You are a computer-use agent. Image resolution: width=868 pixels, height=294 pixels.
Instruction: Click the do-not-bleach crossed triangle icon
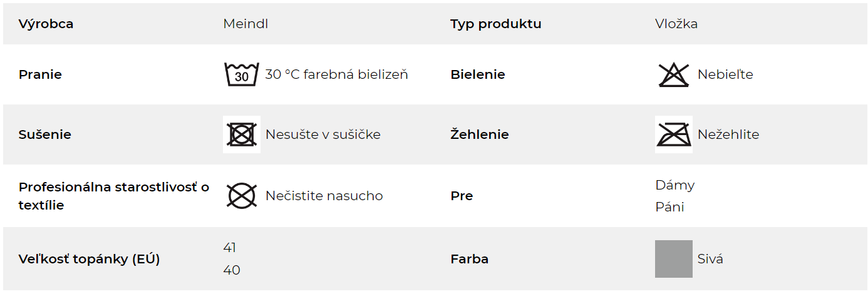coord(674,74)
